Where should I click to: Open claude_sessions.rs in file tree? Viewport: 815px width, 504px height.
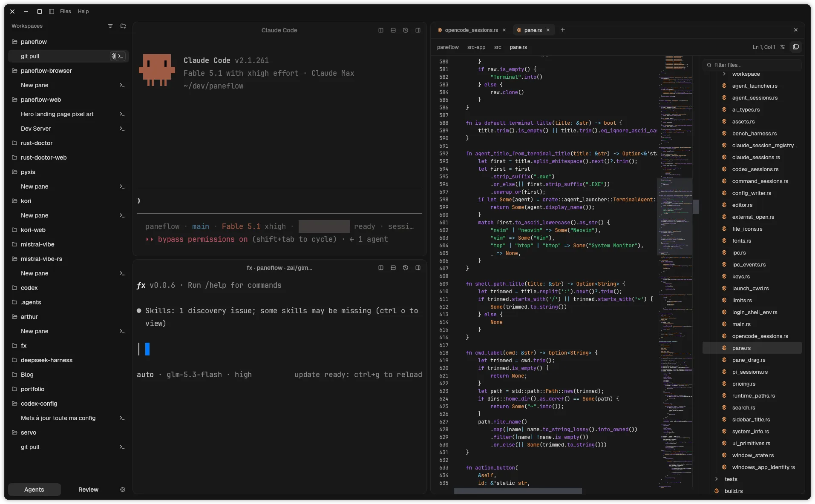(x=756, y=157)
